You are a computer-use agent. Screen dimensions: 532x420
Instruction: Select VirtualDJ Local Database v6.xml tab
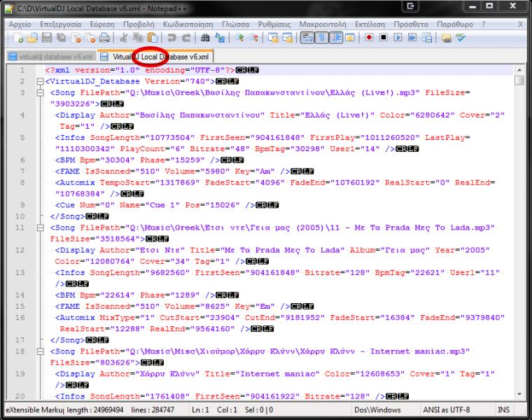[x=155, y=57]
